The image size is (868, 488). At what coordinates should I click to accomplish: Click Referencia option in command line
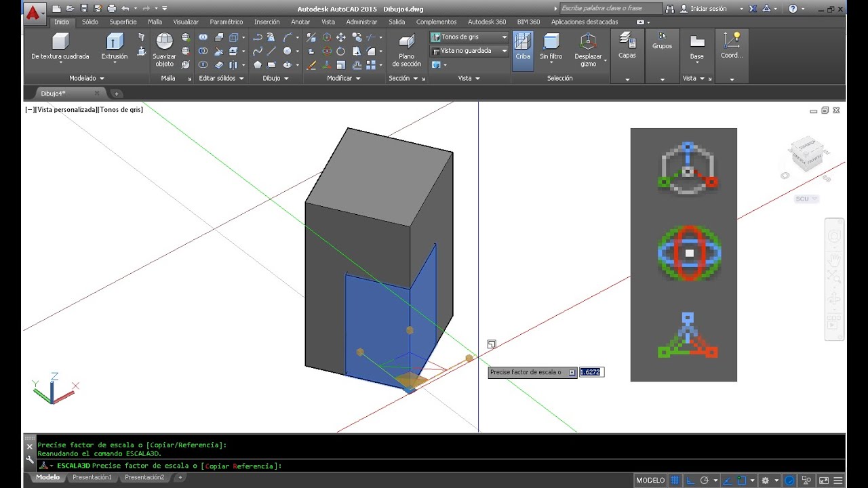click(x=254, y=466)
